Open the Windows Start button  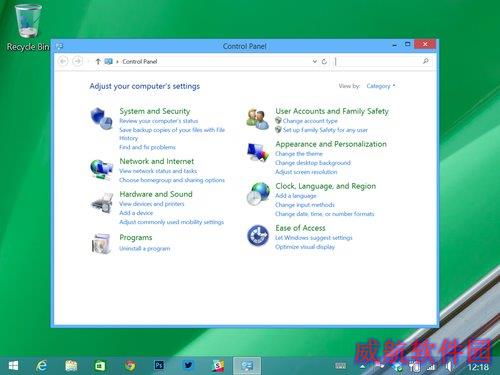pyautogui.click(x=13, y=366)
